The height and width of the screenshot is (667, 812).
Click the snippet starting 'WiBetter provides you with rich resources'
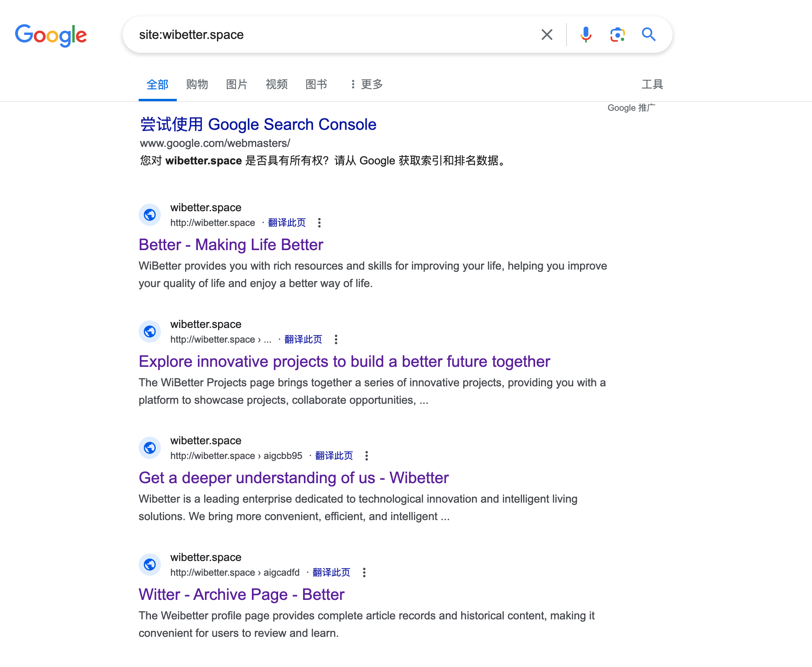coord(373,274)
